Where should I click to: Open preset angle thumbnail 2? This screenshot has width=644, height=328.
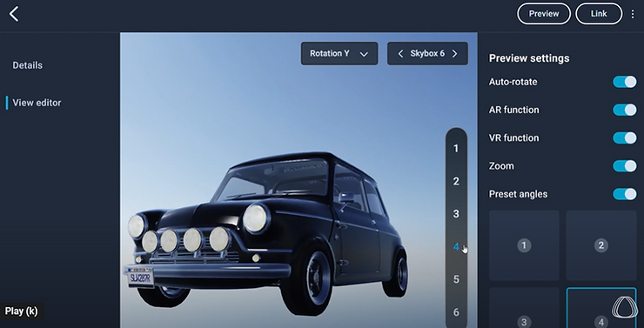tap(600, 245)
